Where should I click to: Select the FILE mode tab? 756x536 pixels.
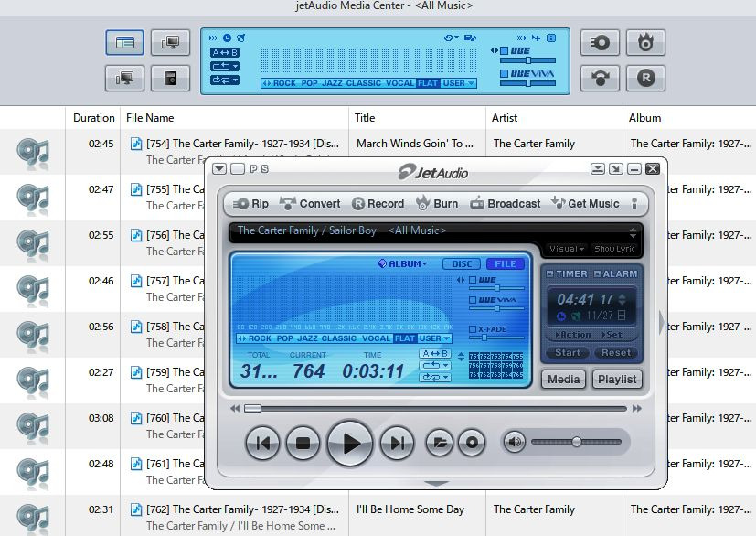point(506,264)
